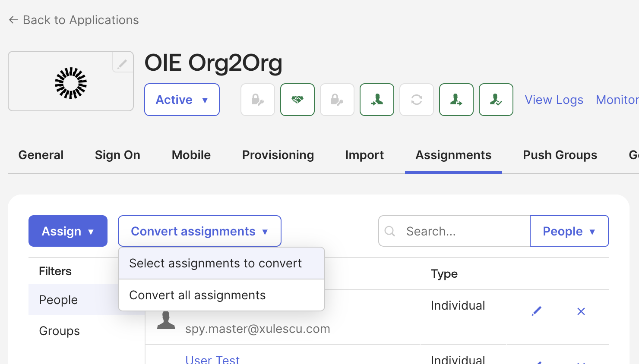Click the search magnifier icon

(x=390, y=231)
